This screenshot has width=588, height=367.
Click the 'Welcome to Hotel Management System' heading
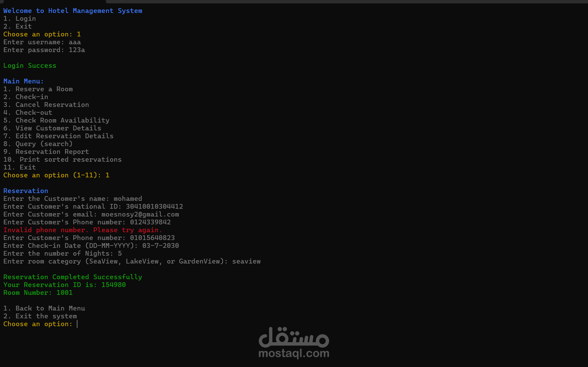(73, 11)
